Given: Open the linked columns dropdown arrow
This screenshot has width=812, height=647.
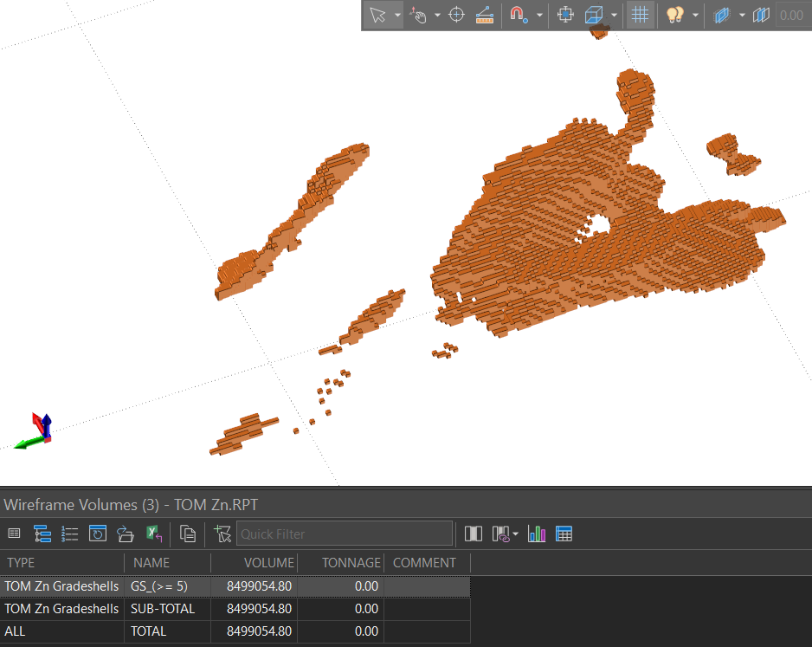Looking at the screenshot, I should [x=515, y=534].
